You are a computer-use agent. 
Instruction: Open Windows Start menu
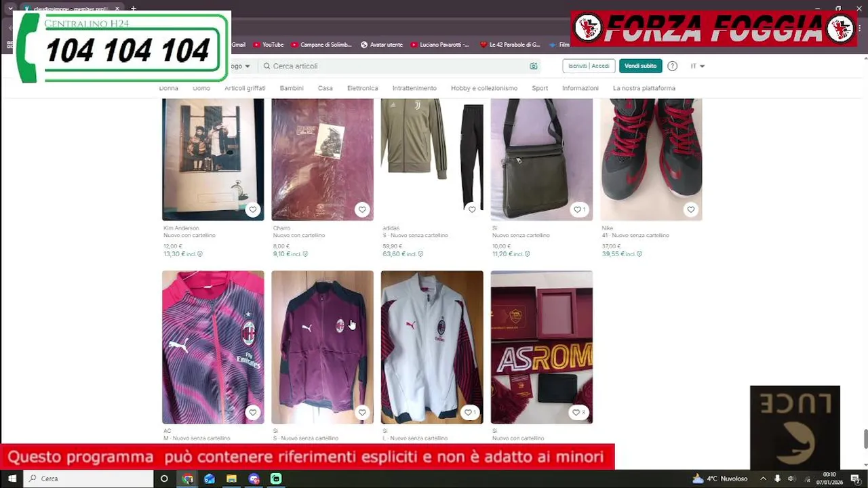(12, 479)
